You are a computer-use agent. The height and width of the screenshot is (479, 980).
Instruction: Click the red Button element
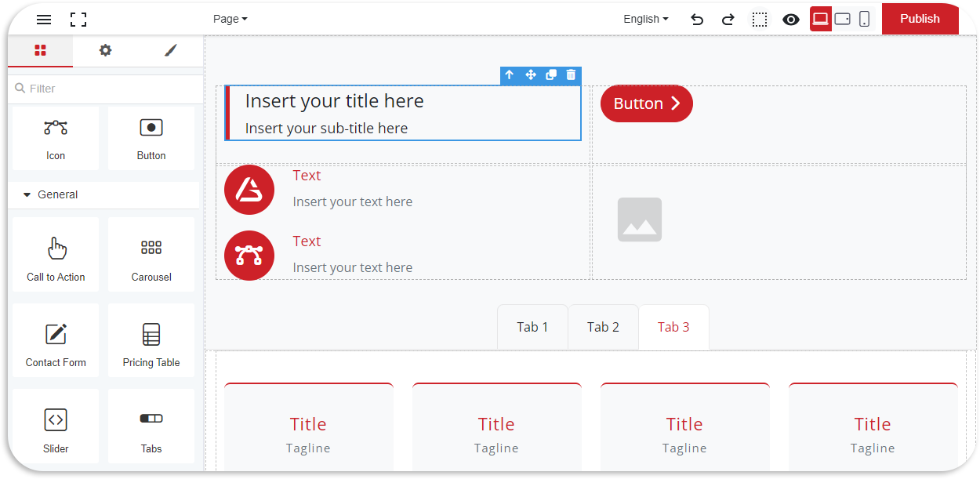click(x=646, y=103)
